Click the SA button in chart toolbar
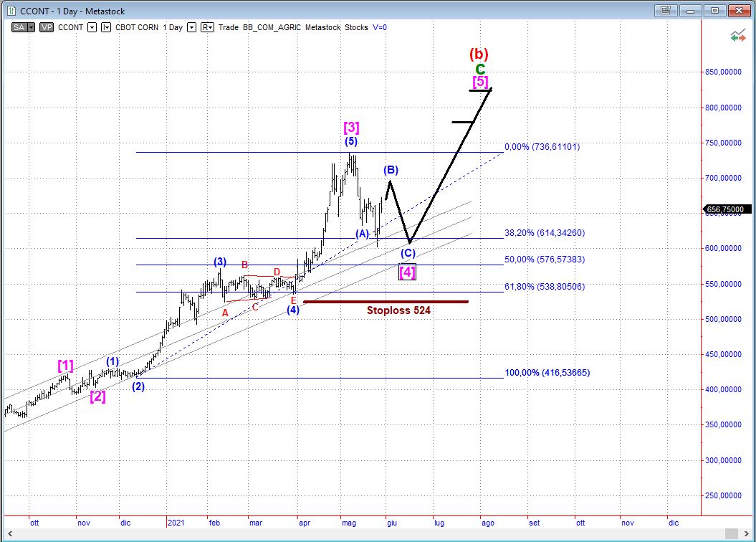The height and width of the screenshot is (542, 756). [19, 27]
